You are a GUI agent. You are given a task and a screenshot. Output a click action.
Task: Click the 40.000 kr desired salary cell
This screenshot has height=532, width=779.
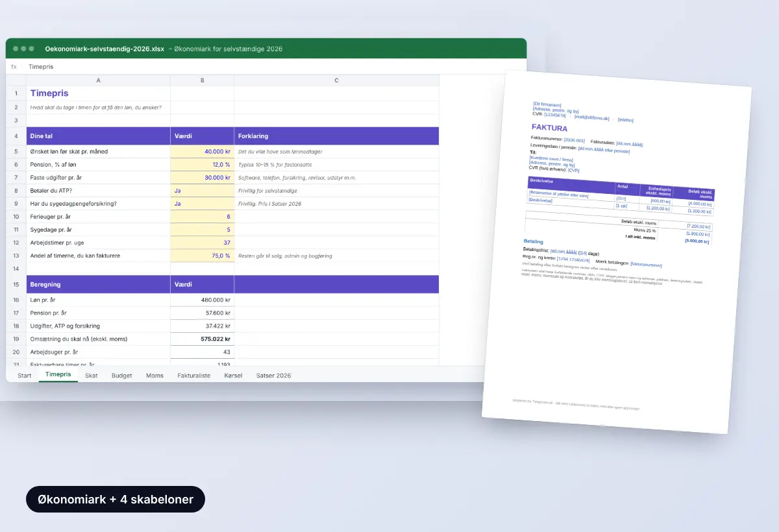coord(203,152)
